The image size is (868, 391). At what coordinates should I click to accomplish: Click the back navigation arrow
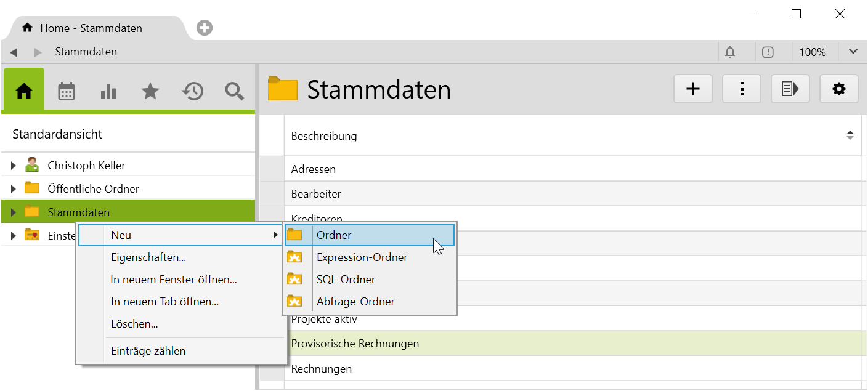14,52
